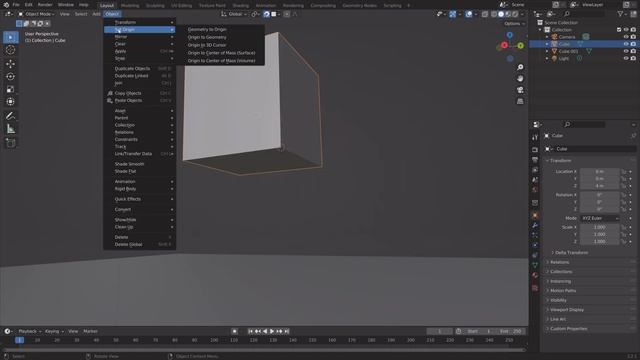Toggle render camera icon for Light
Screen dimensions: 640x360
[x=633, y=58]
